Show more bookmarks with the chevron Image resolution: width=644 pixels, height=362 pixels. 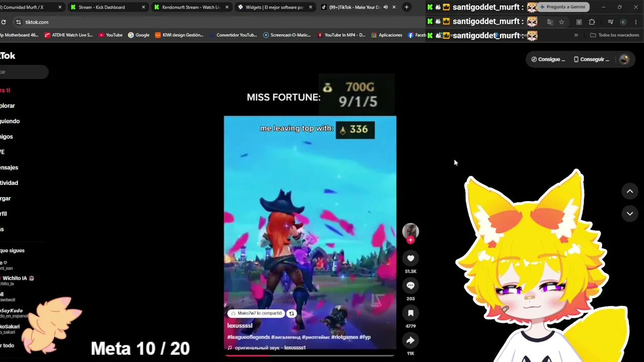[x=576, y=35]
